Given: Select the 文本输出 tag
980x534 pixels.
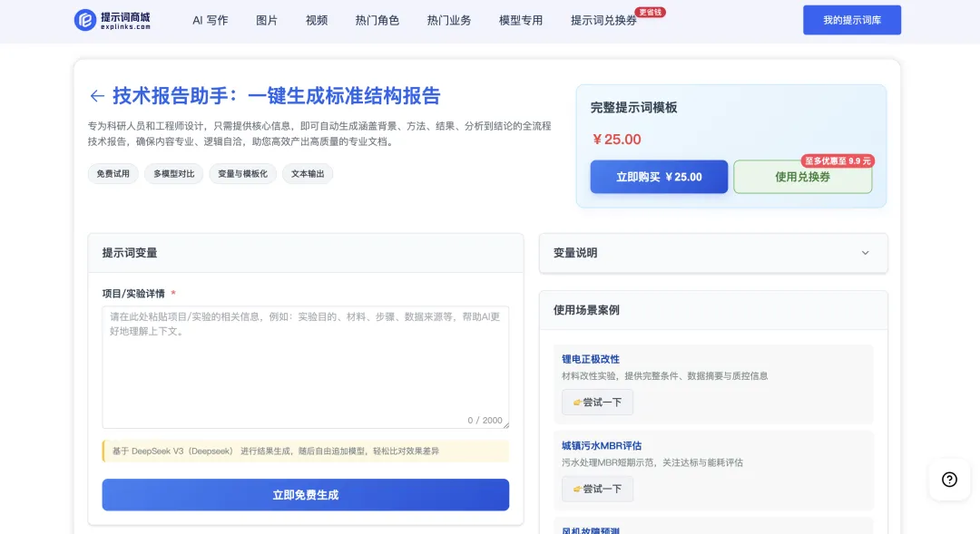Looking at the screenshot, I should (x=308, y=174).
